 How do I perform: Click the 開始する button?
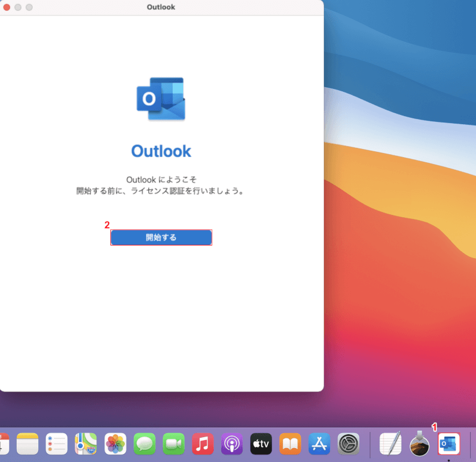[x=161, y=237]
